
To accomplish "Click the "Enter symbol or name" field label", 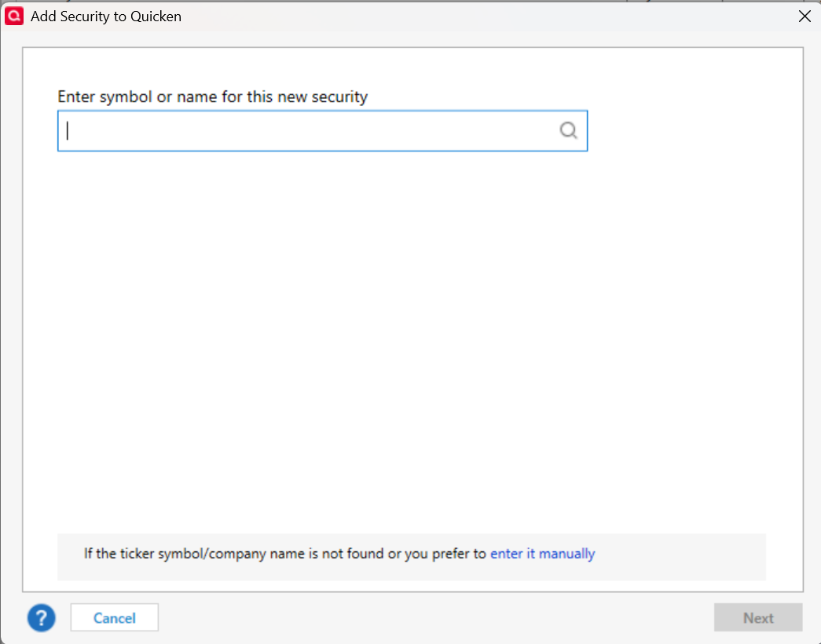I will click(212, 97).
